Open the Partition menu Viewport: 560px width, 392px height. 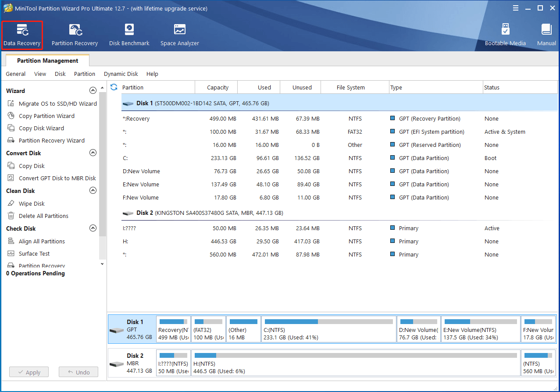[x=85, y=74]
